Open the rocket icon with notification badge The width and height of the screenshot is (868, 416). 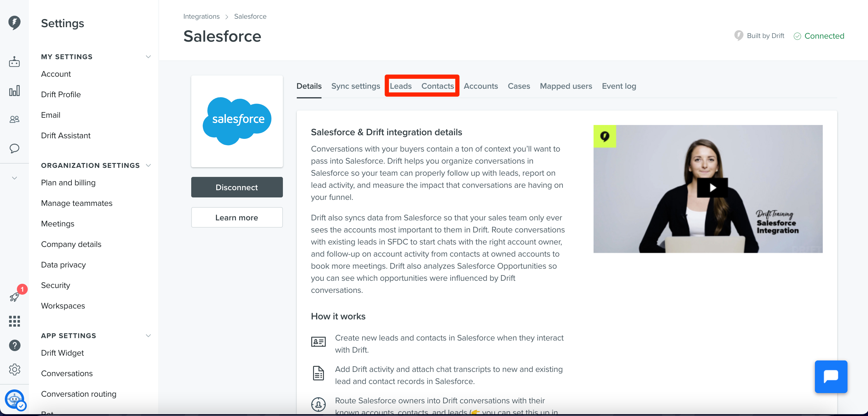pyautogui.click(x=14, y=296)
